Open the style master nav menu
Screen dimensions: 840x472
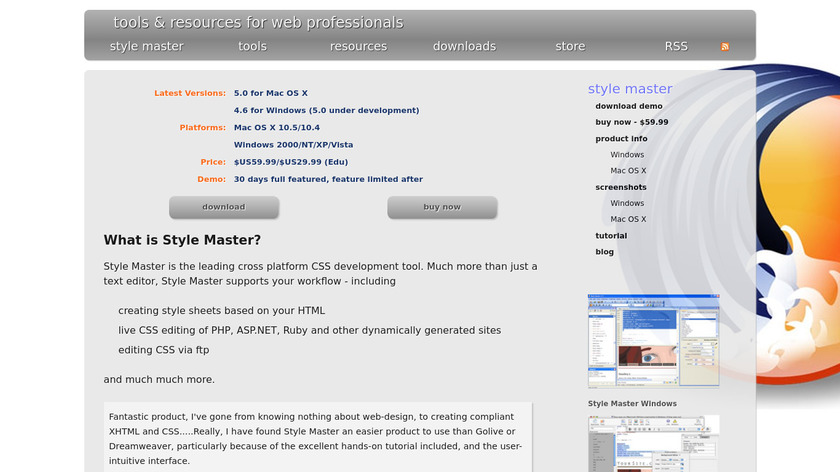point(147,47)
